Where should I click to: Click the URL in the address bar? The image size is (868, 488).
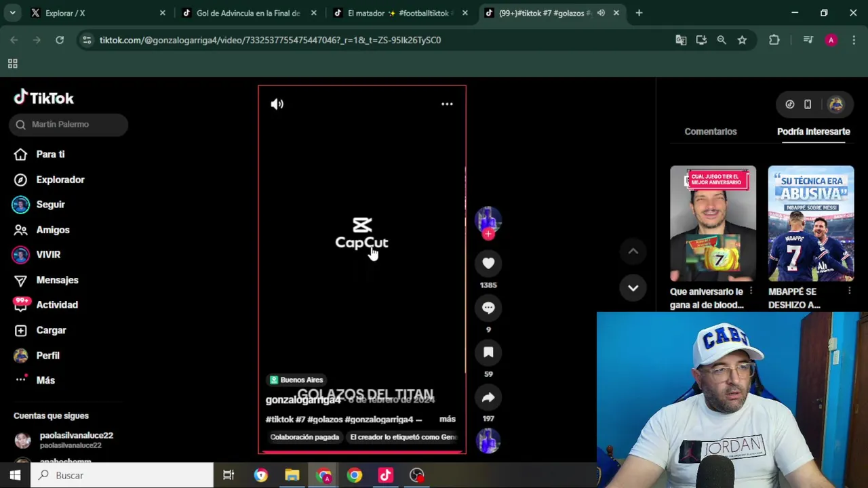(270, 40)
